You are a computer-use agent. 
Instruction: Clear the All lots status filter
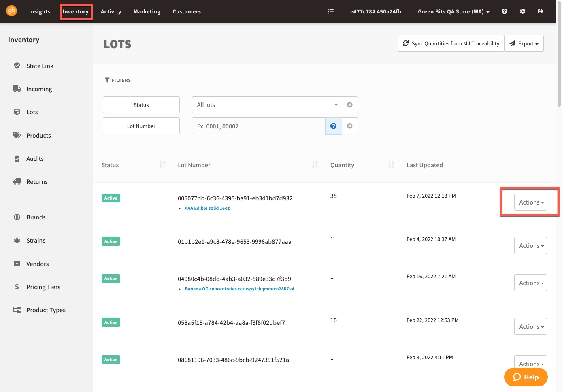pos(350,105)
